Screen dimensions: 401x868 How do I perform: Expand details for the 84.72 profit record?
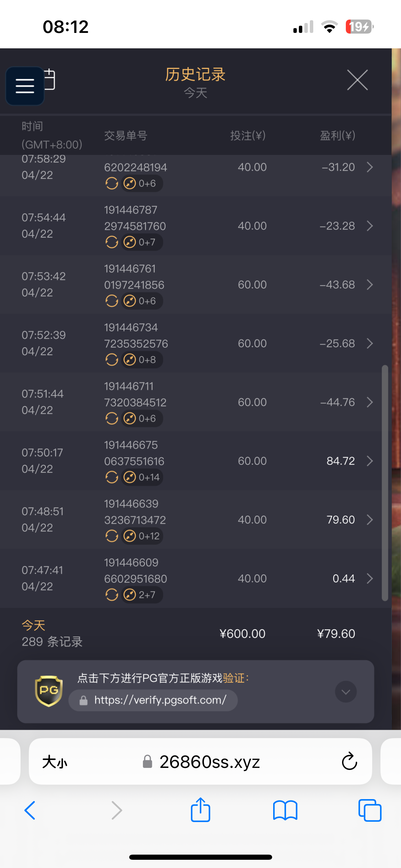click(369, 461)
